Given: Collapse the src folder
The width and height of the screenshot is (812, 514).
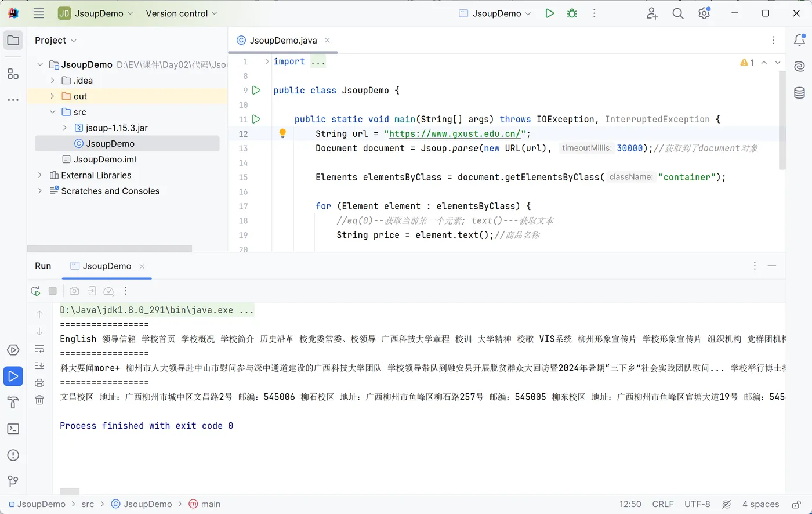Looking at the screenshot, I should [52, 112].
